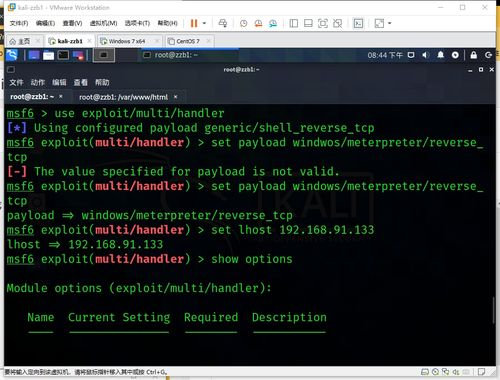Select the kali-zzb1 VM tab
This screenshot has width=500, height=380.
point(70,41)
